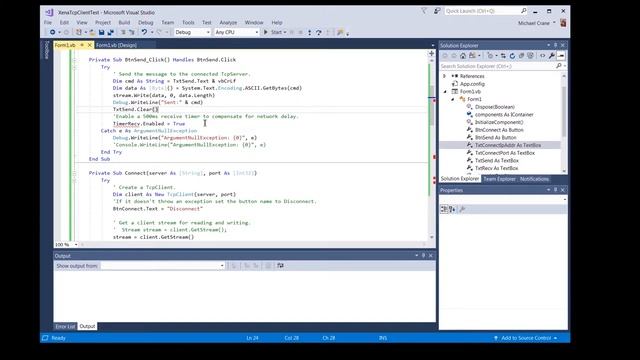Toggle auto-hide pin on Solution Explorer panel
The width and height of the screenshot is (640, 360).
coord(556,45)
